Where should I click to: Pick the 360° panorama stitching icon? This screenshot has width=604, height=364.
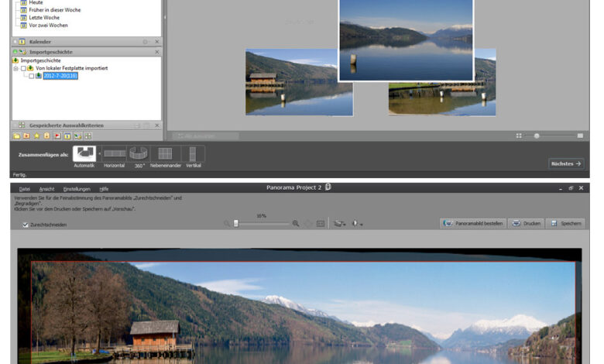tap(139, 153)
